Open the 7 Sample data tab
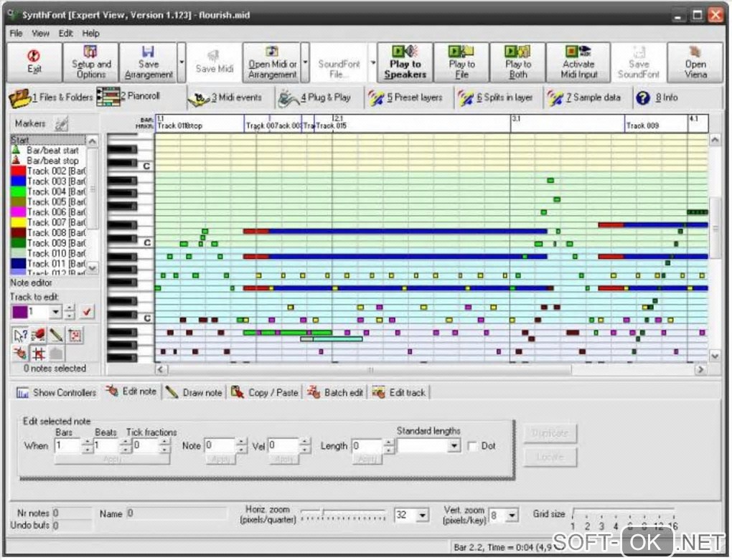Screen dimensions: 732x560 (x=584, y=98)
